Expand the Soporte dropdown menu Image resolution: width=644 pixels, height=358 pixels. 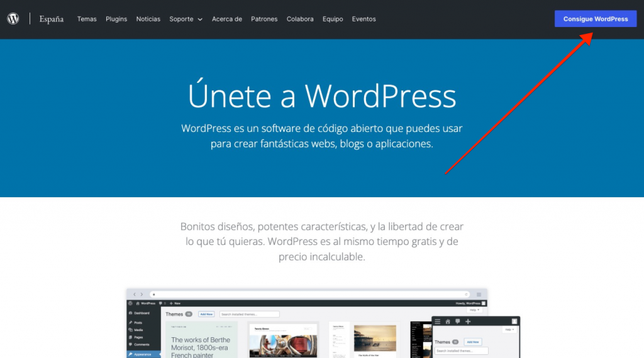186,19
